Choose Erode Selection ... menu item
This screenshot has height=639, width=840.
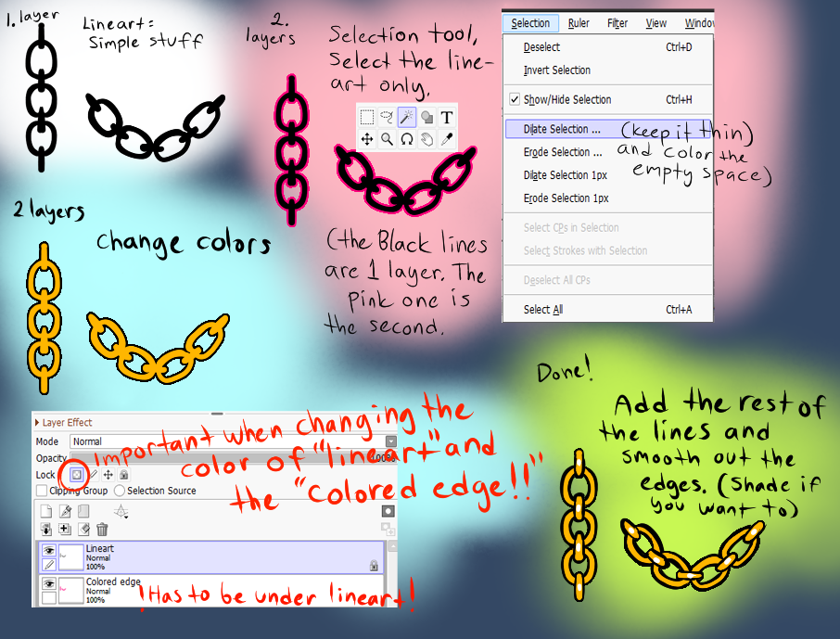[608, 152]
